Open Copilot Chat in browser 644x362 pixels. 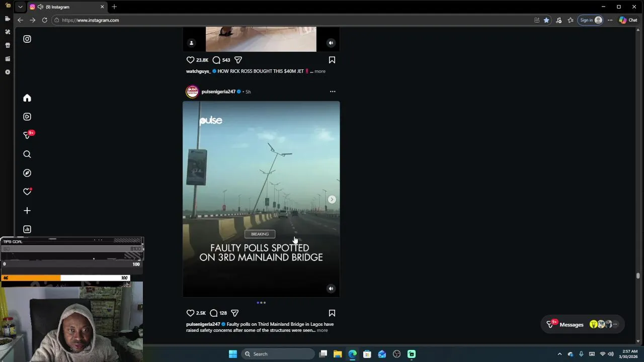[x=628, y=20]
